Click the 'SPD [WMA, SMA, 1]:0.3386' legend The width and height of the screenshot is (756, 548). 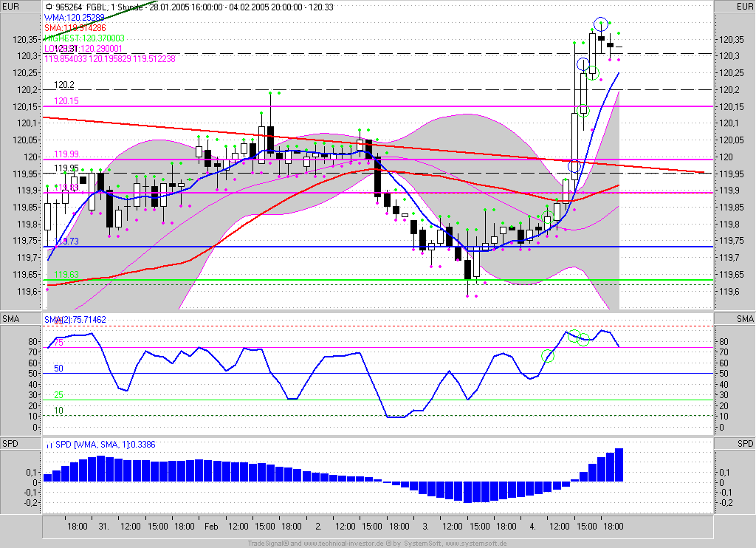point(106,445)
